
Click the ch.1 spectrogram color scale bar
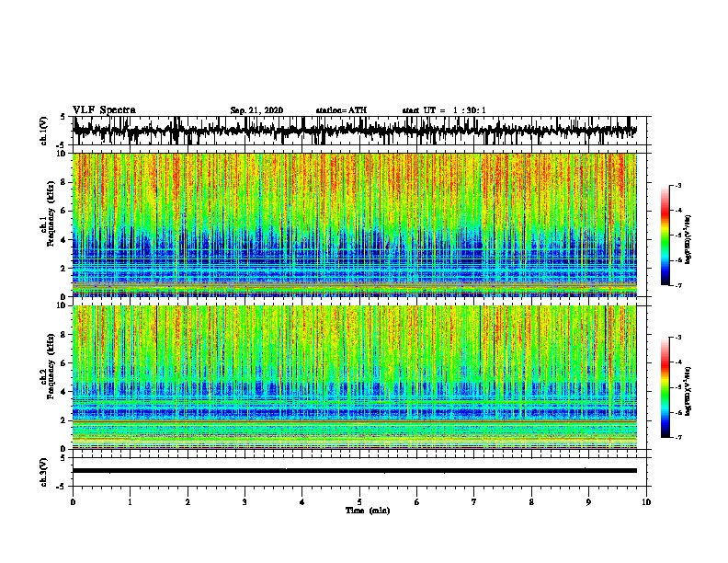(x=665, y=236)
